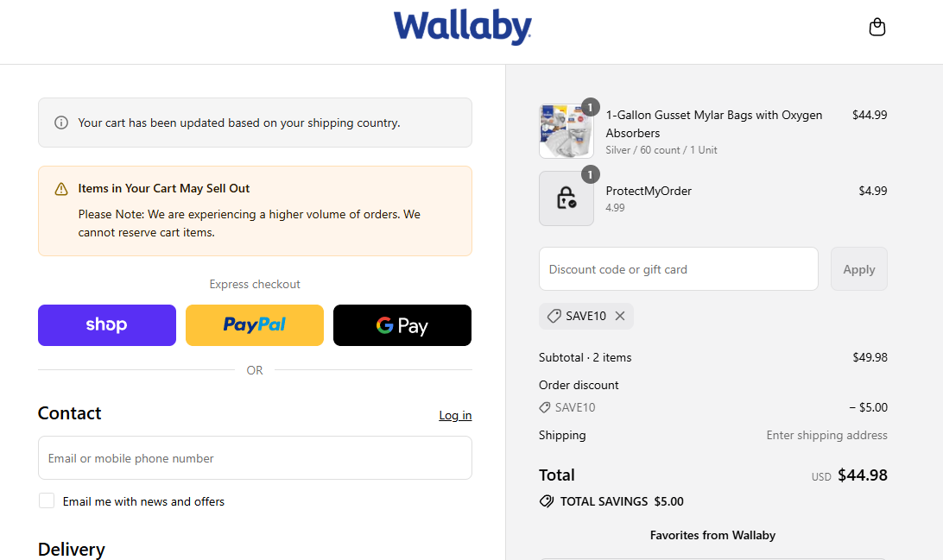Click the warning triangle icon
This screenshot has width=943, height=560.
(60, 188)
